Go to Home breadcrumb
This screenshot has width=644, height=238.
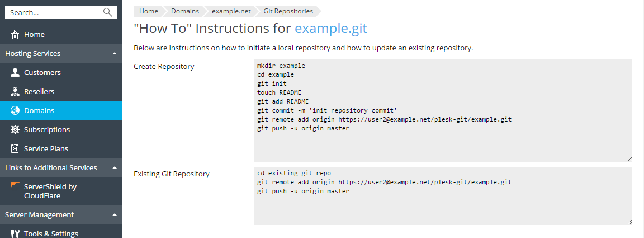(x=148, y=11)
